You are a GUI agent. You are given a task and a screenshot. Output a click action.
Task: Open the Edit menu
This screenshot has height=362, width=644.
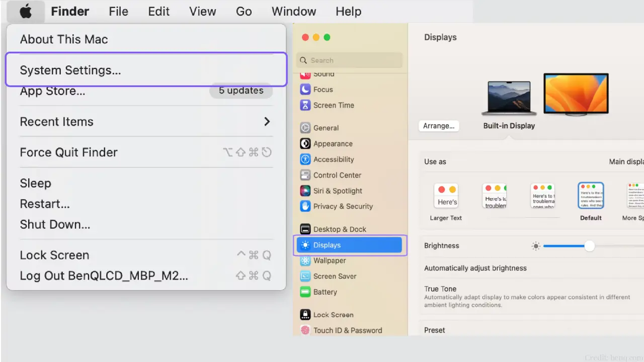tap(159, 11)
